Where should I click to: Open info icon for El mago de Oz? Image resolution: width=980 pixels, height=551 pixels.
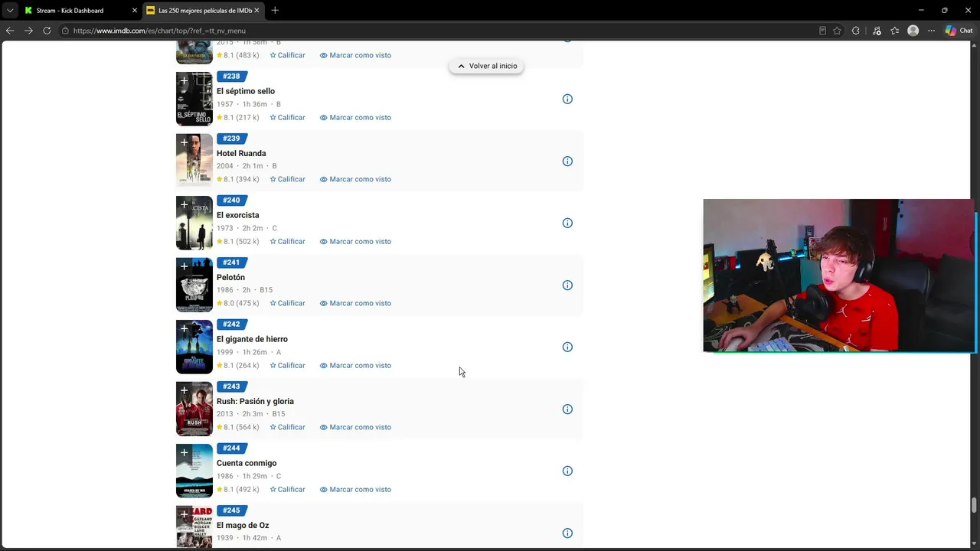tap(567, 533)
